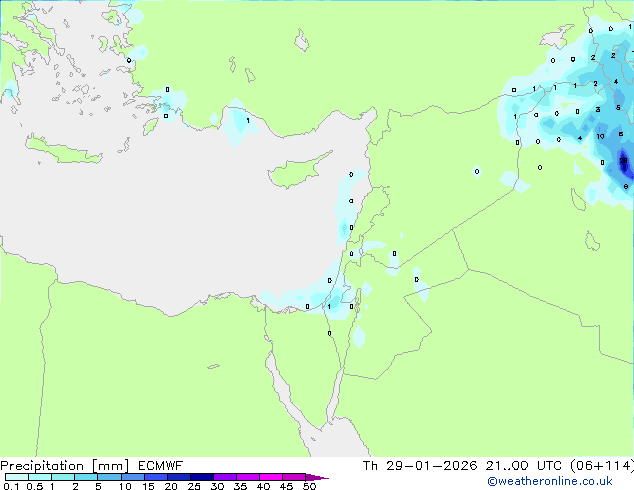Click the 30–35 mm purple legend swatch
Screen dimensions: 634x490
click(224, 477)
